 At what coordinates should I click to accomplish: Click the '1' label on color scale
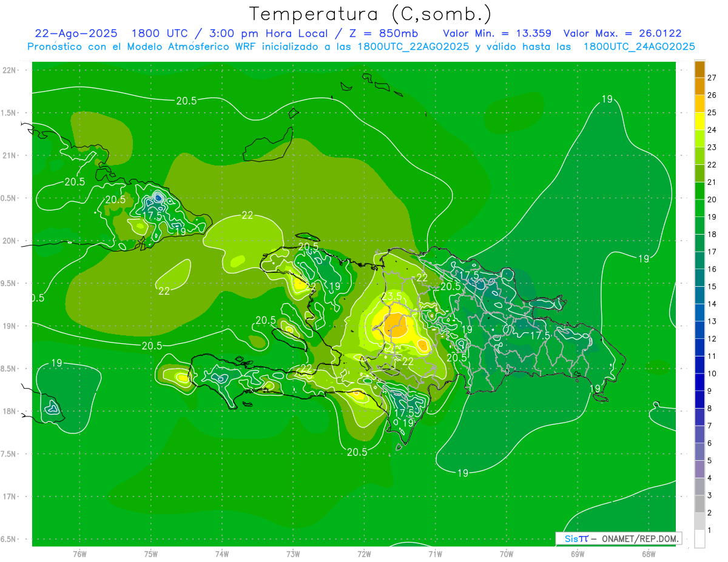710,530
